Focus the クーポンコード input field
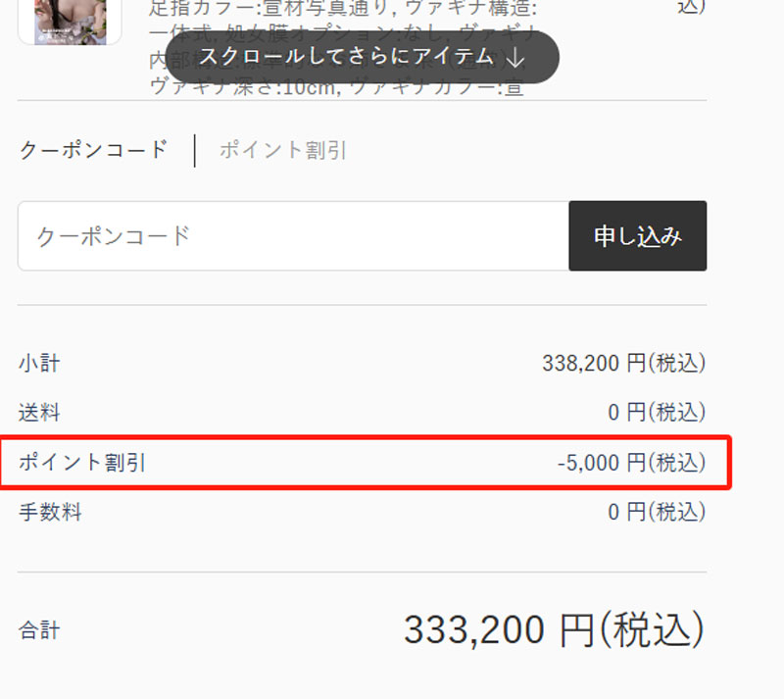Image resolution: width=784 pixels, height=699 pixels. pyautogui.click(x=293, y=236)
